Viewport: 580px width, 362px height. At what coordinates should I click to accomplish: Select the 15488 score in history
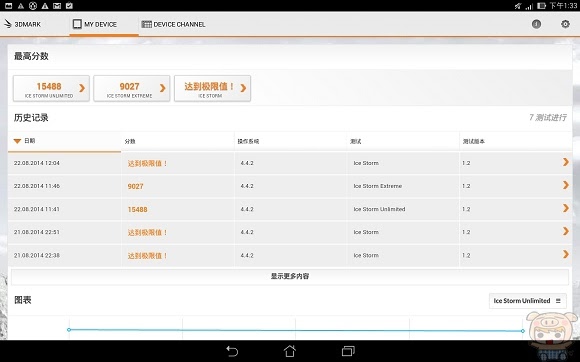point(138,210)
